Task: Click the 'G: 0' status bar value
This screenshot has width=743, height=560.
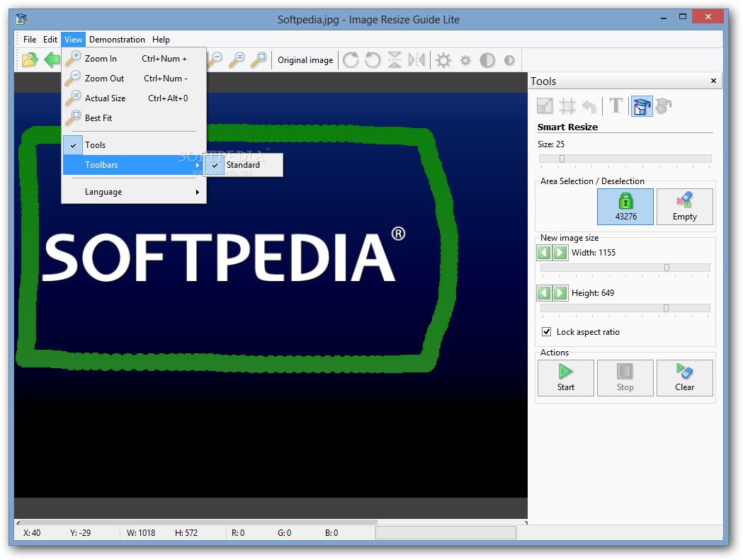Action: click(x=284, y=533)
